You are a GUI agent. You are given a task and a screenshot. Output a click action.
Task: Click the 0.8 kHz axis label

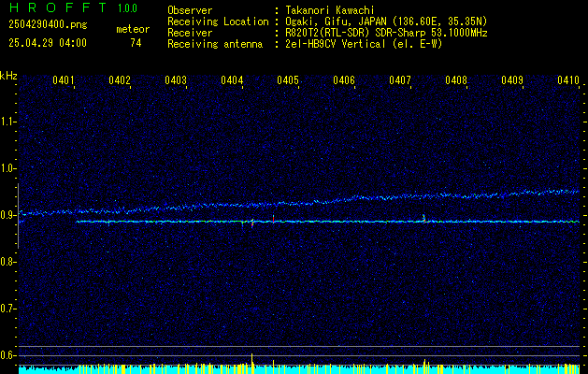click(x=7, y=262)
